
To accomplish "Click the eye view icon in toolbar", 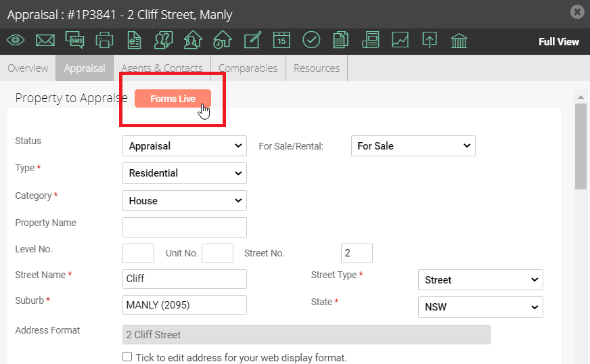I will [x=16, y=40].
